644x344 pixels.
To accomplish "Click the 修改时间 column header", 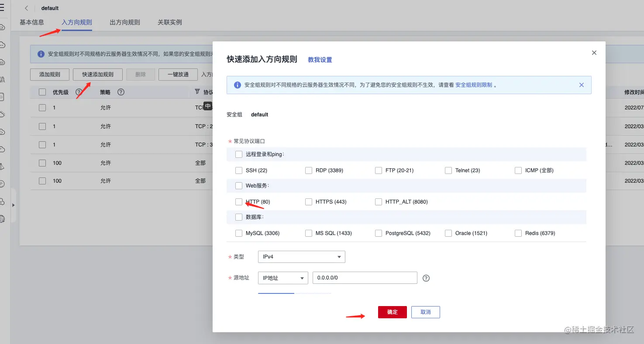I will point(634,92).
